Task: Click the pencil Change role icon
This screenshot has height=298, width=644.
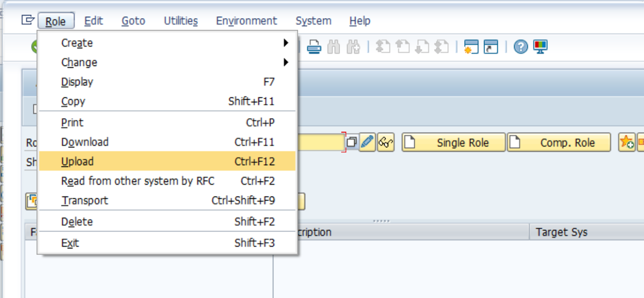Action: pyautogui.click(x=367, y=143)
